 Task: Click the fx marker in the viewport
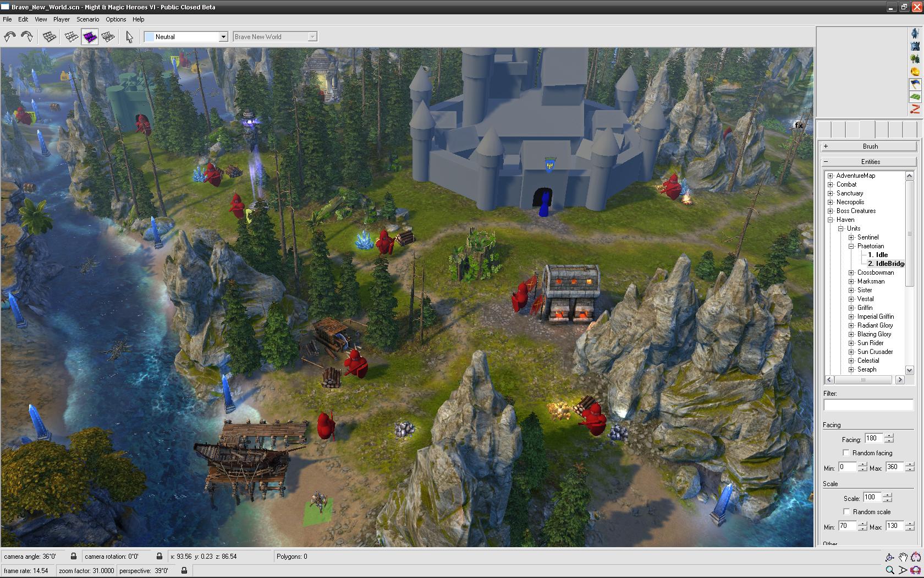[x=799, y=125]
